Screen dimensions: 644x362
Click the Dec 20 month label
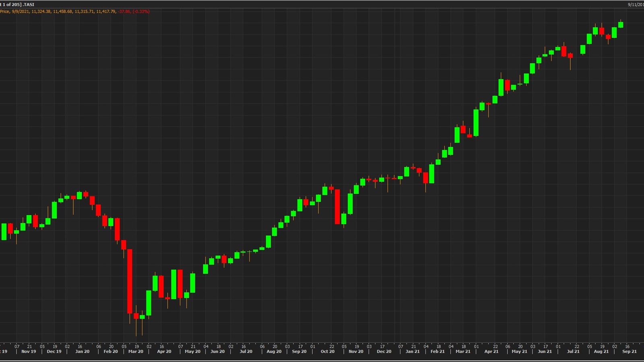[384, 352]
